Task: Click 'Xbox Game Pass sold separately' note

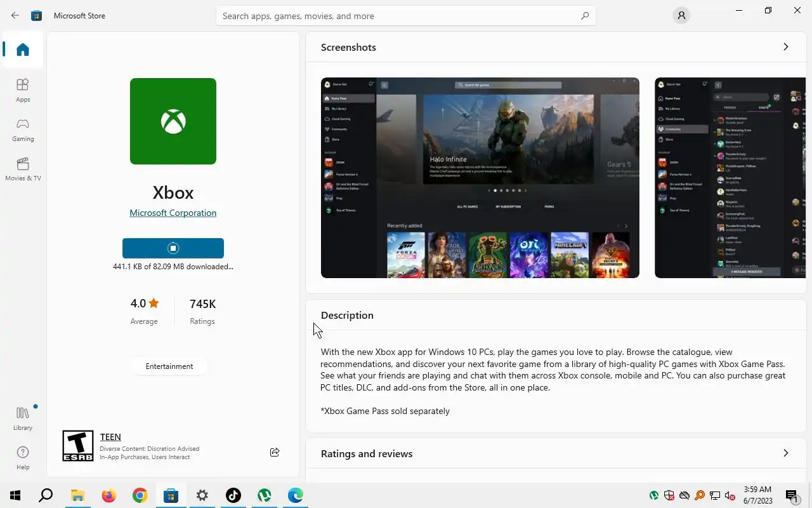Action: [385, 411]
